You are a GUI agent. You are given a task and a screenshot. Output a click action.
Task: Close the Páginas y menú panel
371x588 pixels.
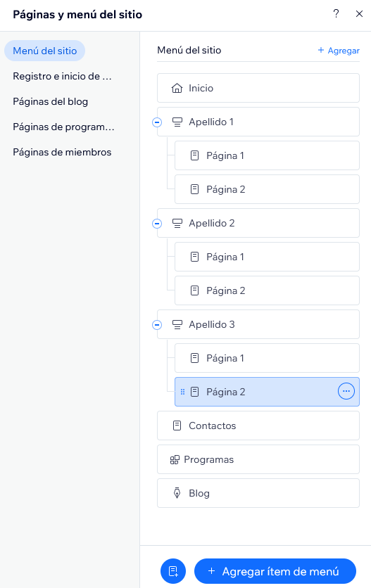click(x=359, y=14)
